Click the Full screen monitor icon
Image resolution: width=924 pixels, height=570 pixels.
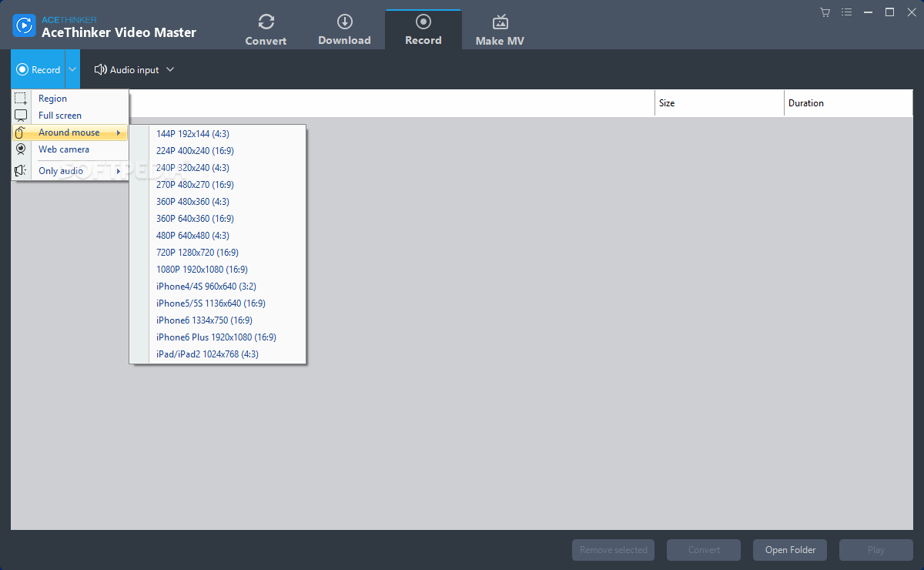tap(21, 116)
